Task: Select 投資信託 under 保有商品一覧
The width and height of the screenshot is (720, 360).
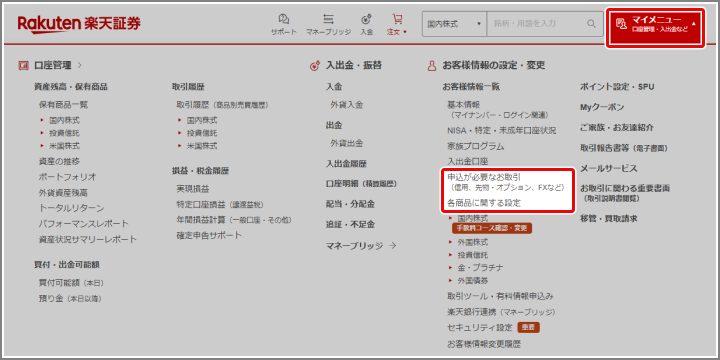Action: click(64, 133)
